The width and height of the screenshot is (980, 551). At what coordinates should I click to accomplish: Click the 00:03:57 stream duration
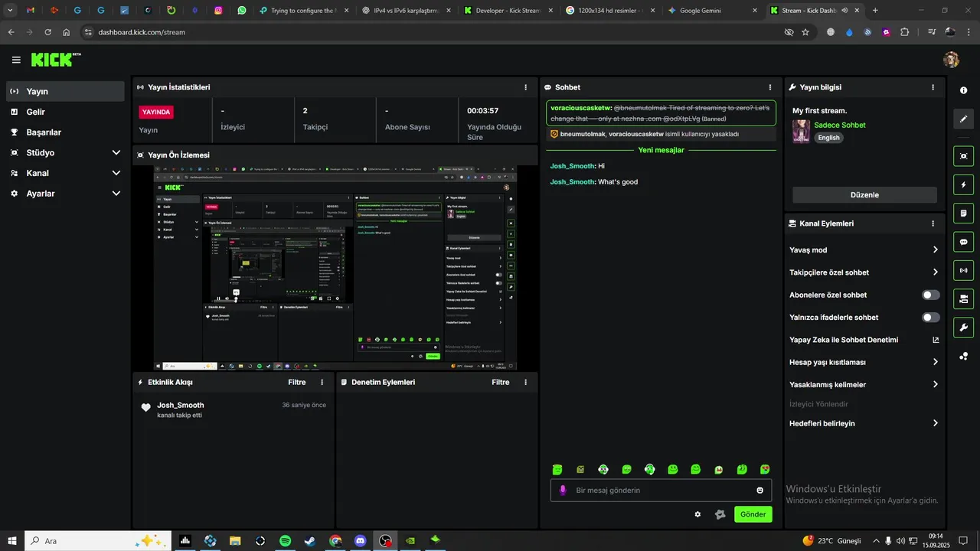[482, 110]
